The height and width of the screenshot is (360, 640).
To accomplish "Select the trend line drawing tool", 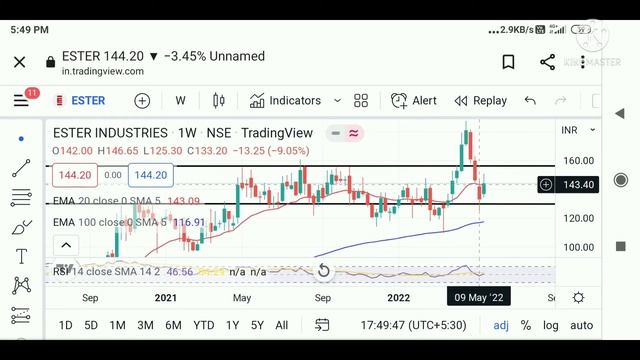I will (21, 168).
